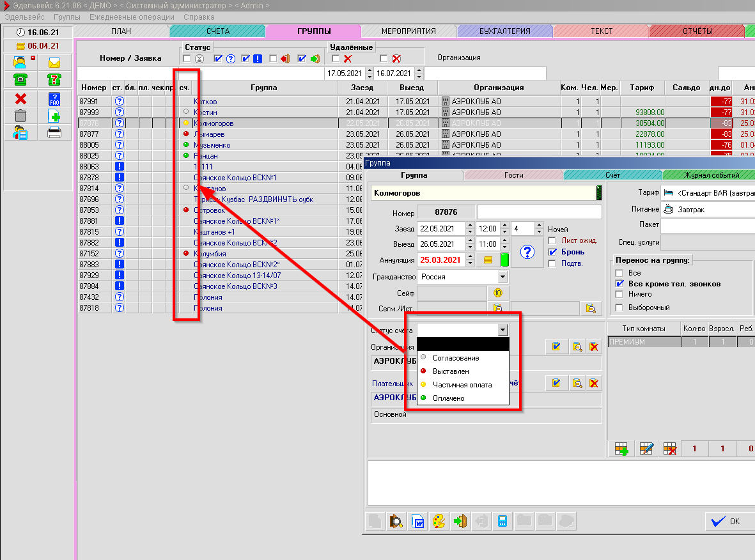
Task: Enable the Лист ожид. checkbox
Action: (552, 240)
